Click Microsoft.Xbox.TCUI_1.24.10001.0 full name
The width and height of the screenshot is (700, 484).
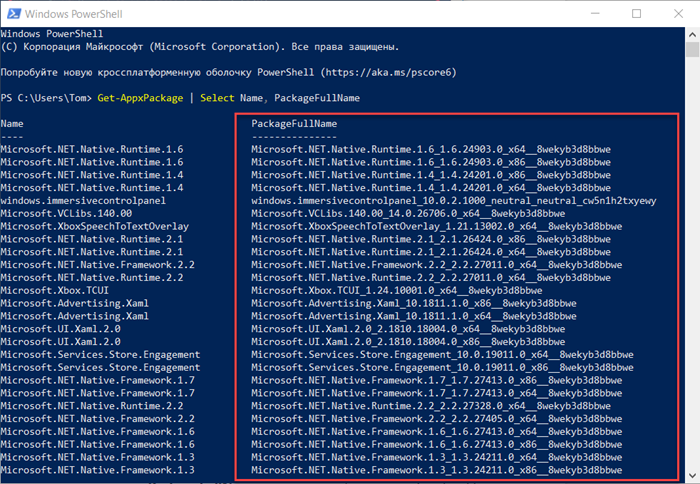(397, 291)
